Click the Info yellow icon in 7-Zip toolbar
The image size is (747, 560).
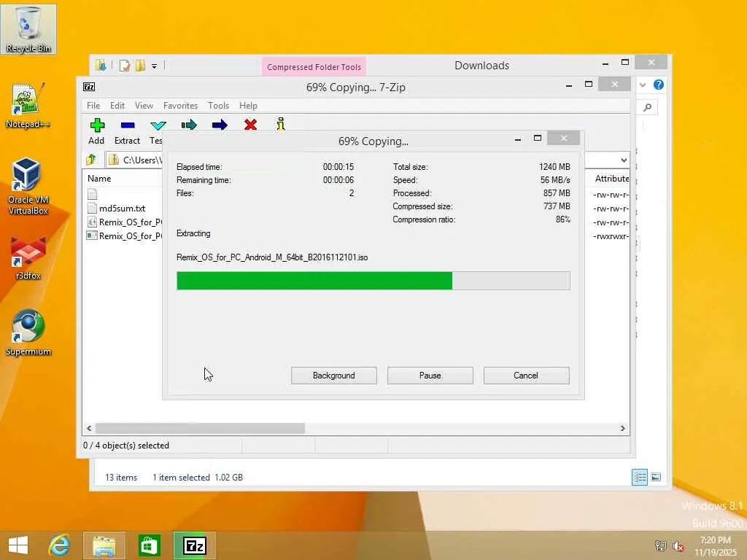pyautogui.click(x=281, y=124)
